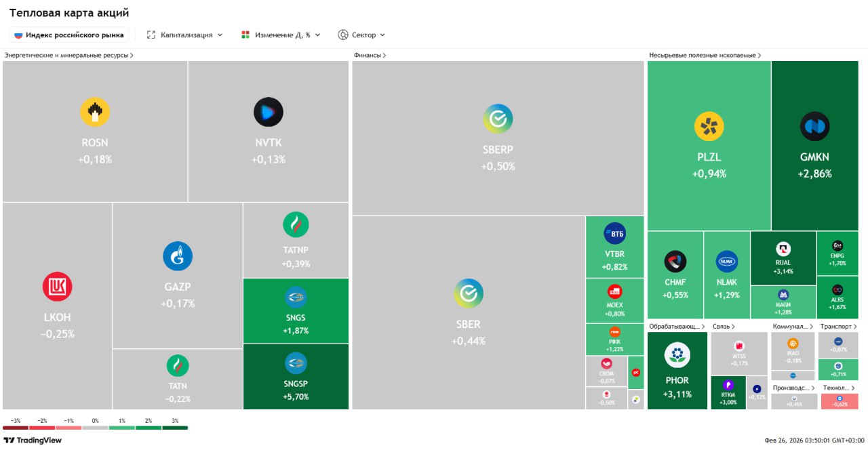Open the GMKN logo tile
Viewport: 868px width, 450px height.
[814, 127]
